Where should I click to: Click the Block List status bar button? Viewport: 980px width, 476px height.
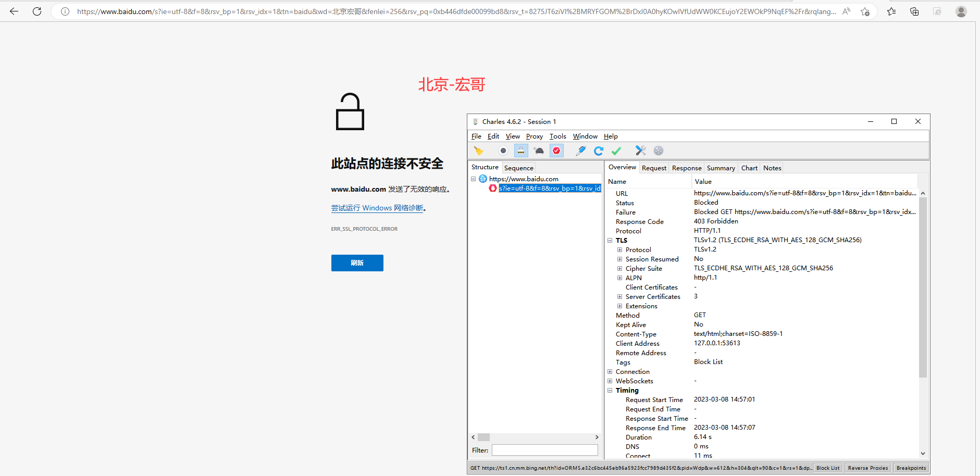click(x=827, y=468)
